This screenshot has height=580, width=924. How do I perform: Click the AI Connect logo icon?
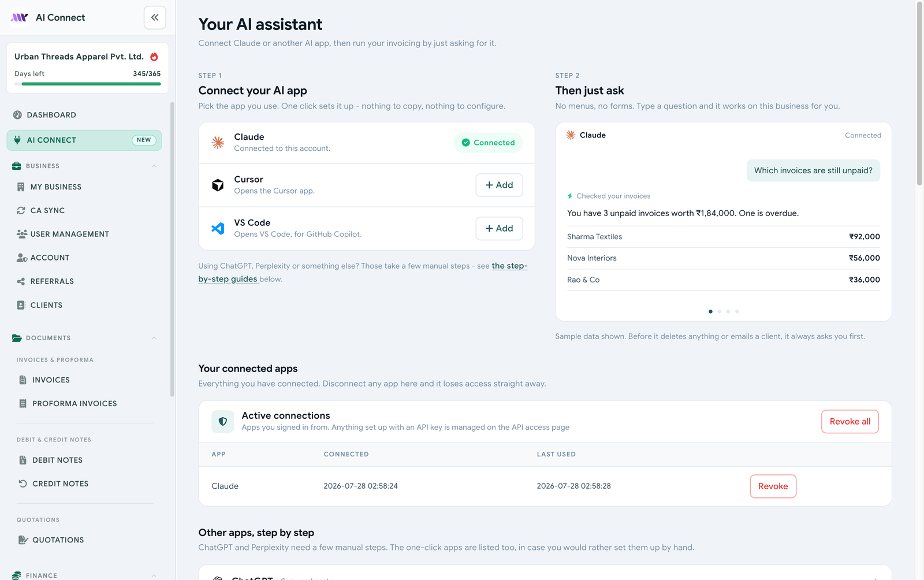(x=19, y=17)
